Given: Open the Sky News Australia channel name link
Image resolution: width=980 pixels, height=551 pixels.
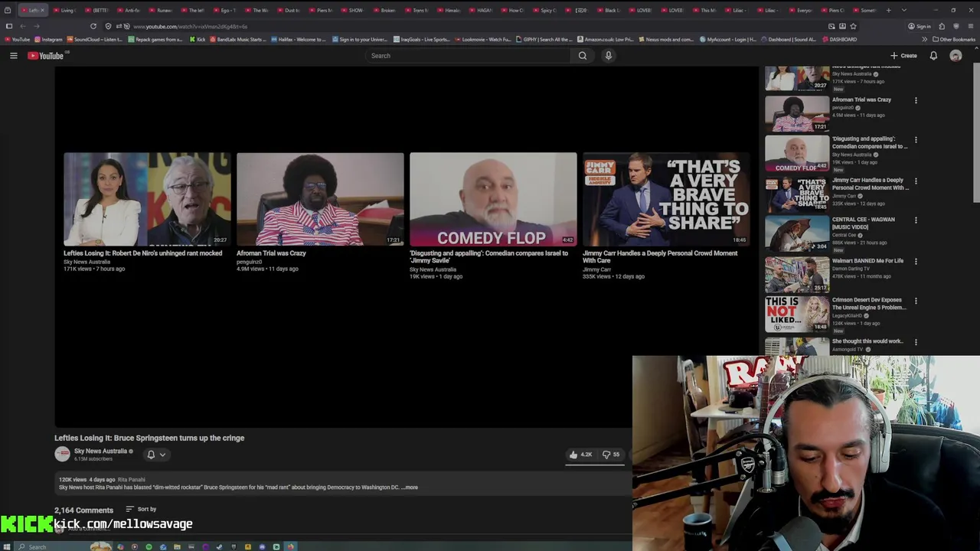Looking at the screenshot, I should 100,451.
